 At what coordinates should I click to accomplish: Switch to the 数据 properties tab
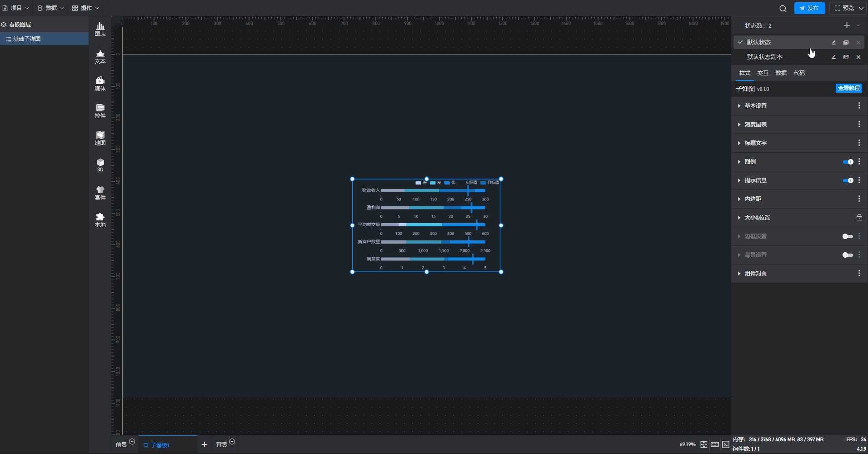tap(781, 73)
